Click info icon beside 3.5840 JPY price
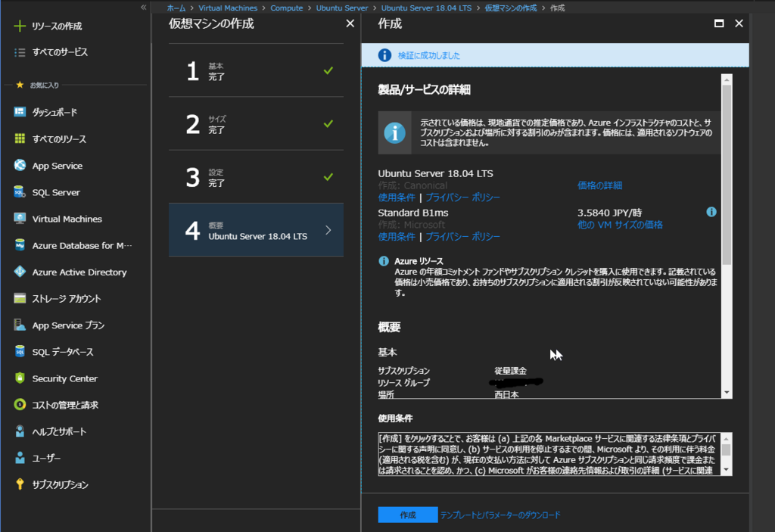 coord(711,212)
